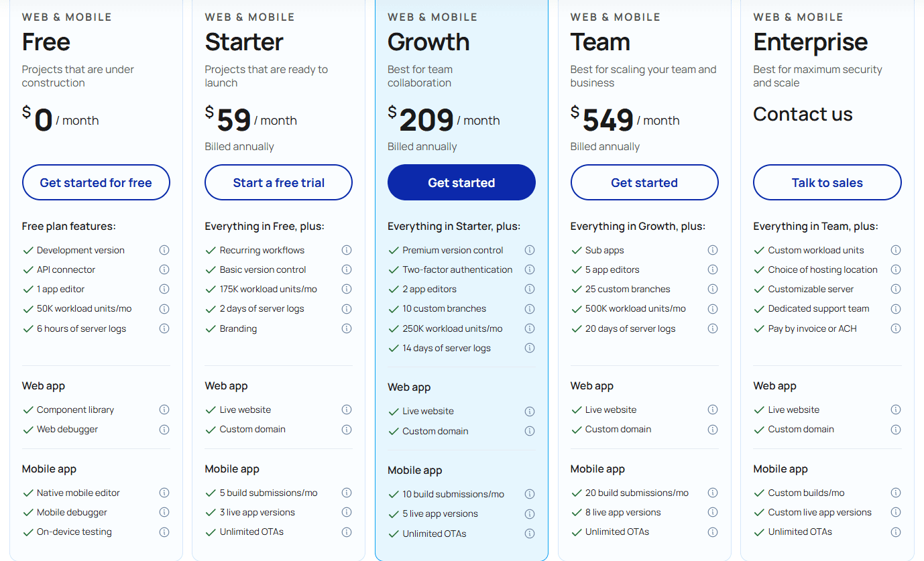Open the Recurring workflows info icon

point(347,250)
